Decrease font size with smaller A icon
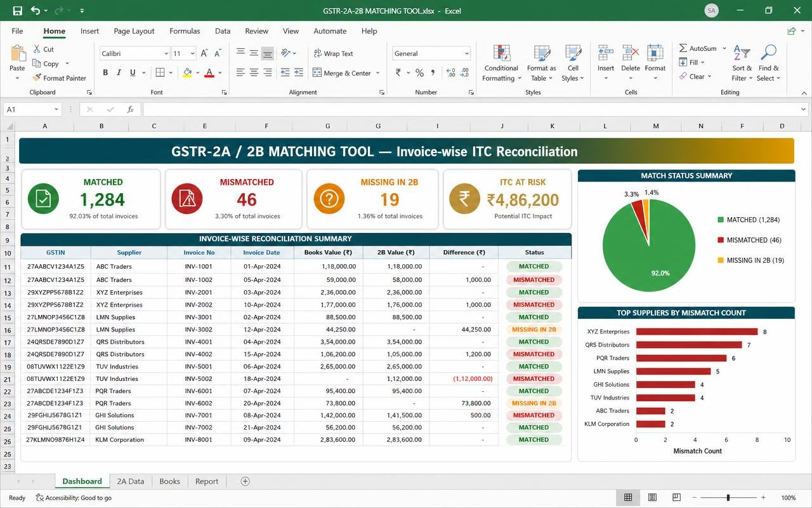This screenshot has height=508, width=812. pyautogui.click(x=218, y=54)
